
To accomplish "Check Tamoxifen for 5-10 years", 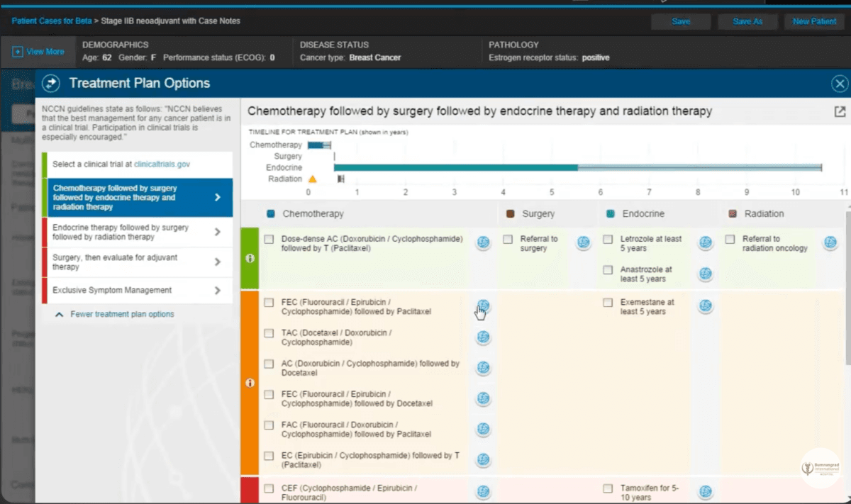I will (608, 488).
